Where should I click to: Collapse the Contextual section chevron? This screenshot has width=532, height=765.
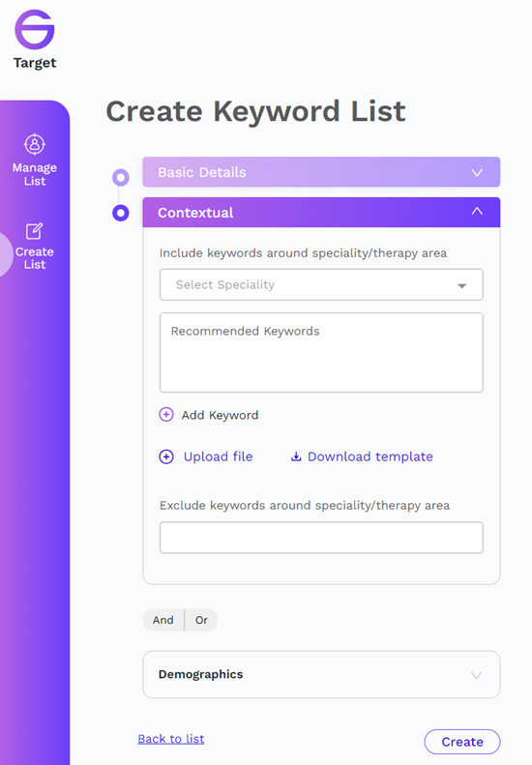click(x=477, y=211)
